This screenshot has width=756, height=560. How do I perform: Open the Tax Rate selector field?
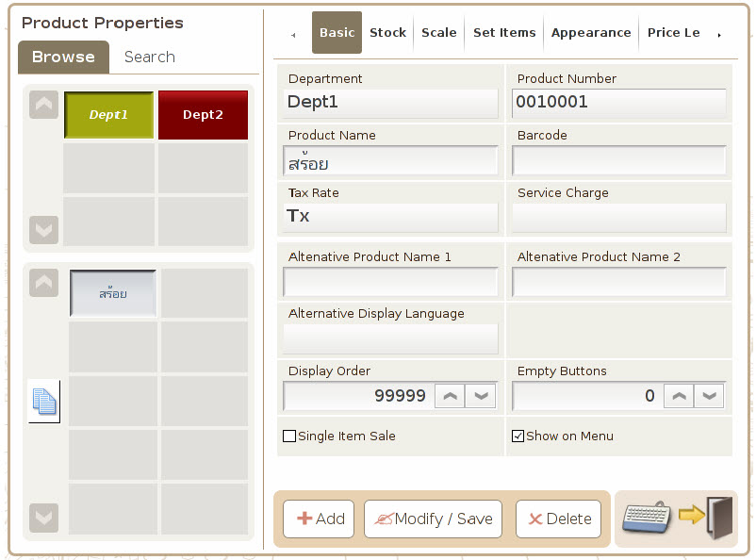pyautogui.click(x=390, y=217)
